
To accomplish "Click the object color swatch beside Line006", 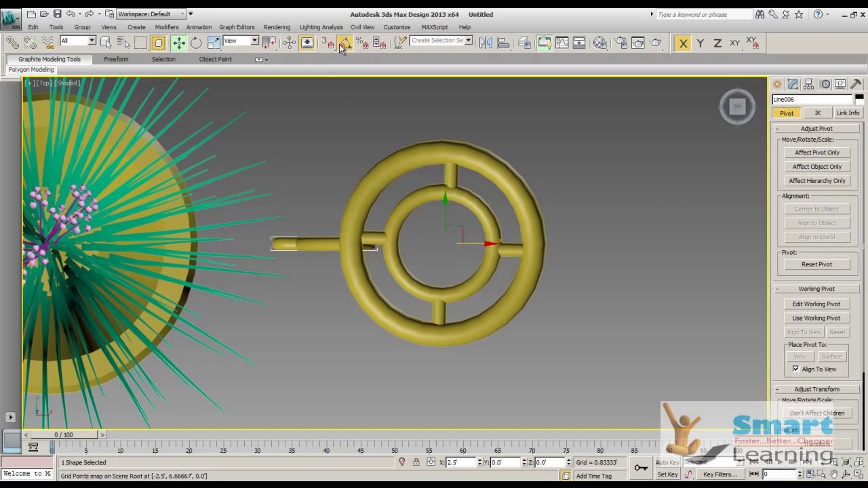I will [x=859, y=99].
